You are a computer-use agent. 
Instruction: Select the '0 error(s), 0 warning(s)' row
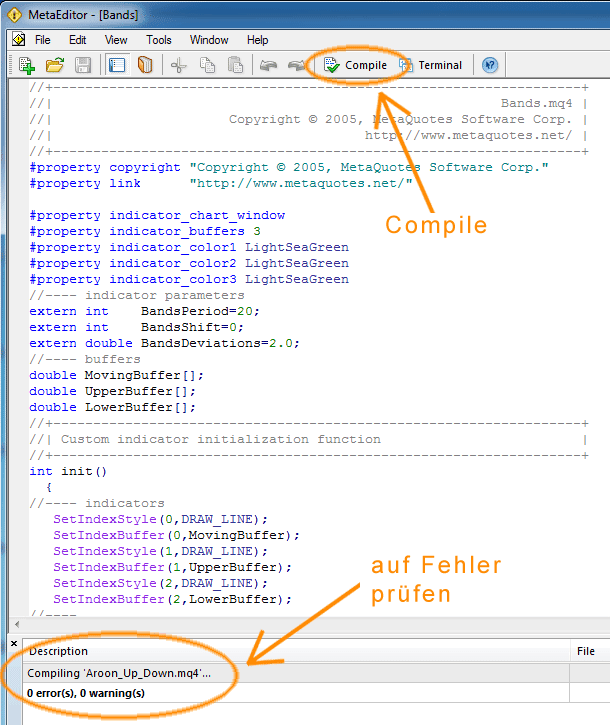pos(296,693)
